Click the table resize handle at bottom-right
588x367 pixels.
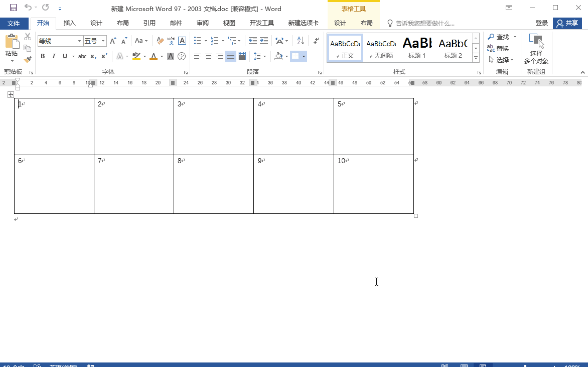click(x=416, y=216)
